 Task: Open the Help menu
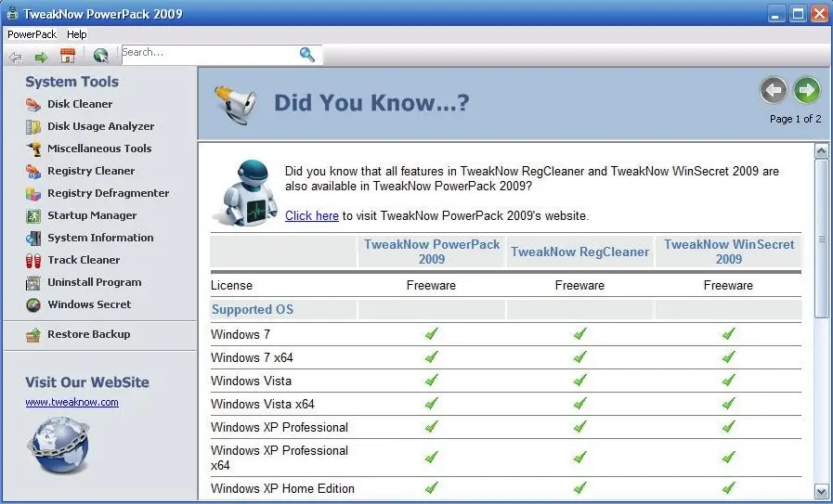click(76, 34)
